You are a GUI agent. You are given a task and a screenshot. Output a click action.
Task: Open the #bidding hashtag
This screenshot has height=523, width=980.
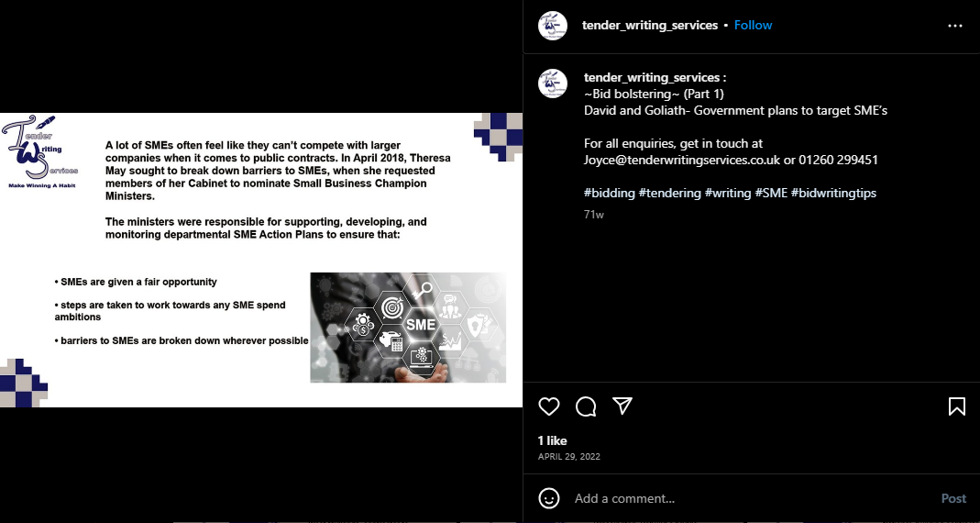(609, 193)
